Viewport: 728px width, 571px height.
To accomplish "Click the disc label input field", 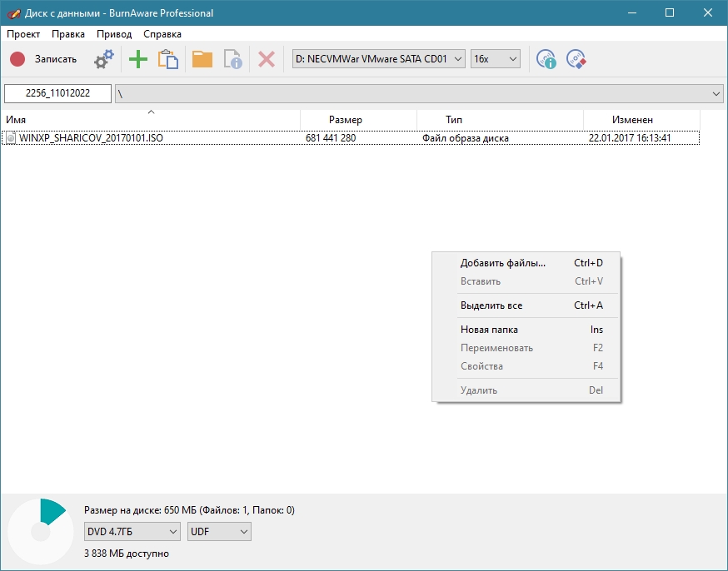I will click(57, 94).
